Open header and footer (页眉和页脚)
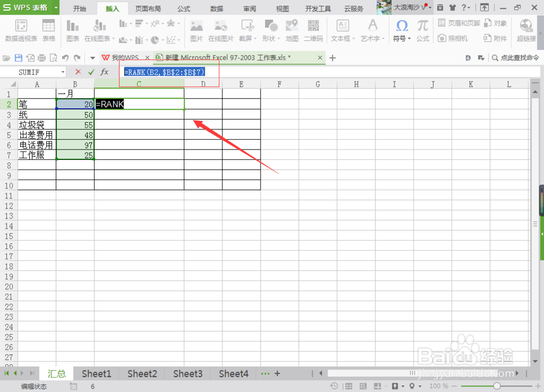This screenshot has height=392, width=544. pyautogui.click(x=459, y=23)
